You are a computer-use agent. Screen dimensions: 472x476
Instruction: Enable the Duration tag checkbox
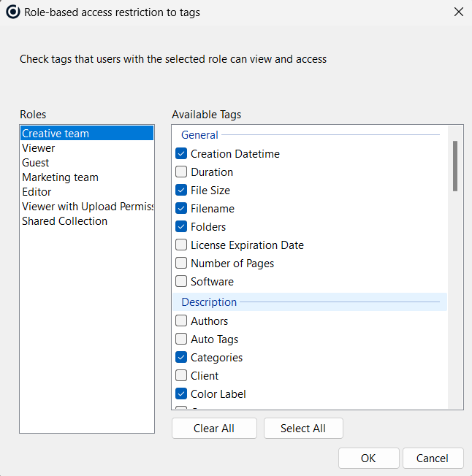pyautogui.click(x=181, y=172)
